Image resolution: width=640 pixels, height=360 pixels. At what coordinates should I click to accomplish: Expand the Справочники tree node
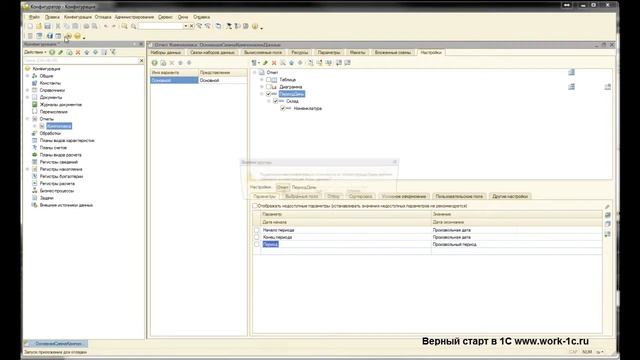[28, 90]
